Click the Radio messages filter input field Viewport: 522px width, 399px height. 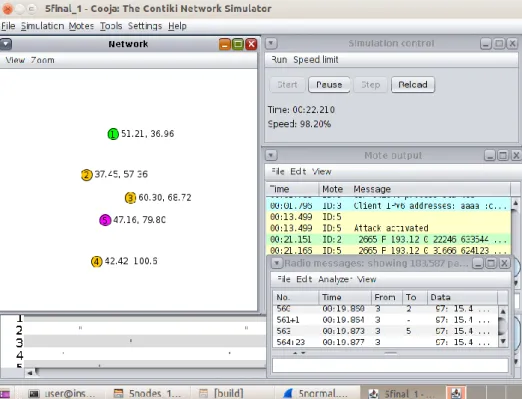(x=390, y=365)
